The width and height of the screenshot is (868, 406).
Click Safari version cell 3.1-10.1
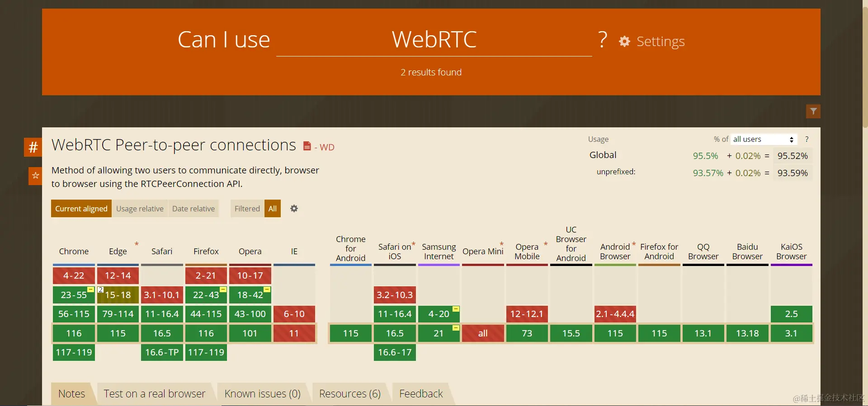(x=162, y=295)
